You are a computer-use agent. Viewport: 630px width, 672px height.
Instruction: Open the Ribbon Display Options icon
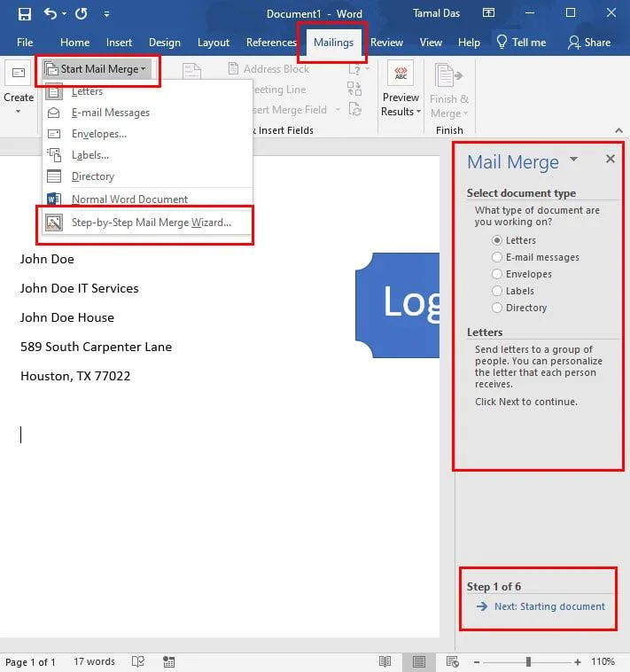click(x=488, y=13)
